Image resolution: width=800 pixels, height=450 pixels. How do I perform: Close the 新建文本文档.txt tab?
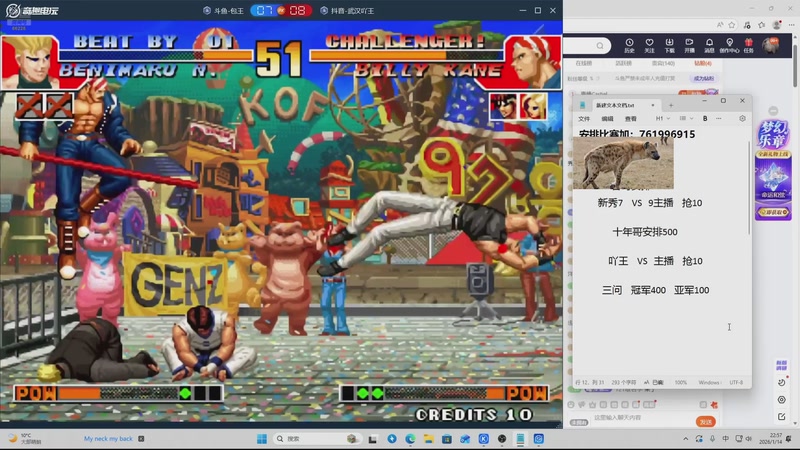(653, 105)
